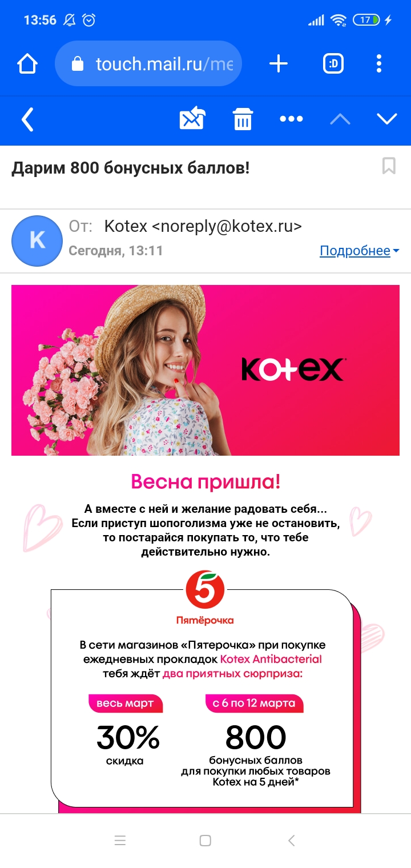
Task: Mark email as spam icon
Action: tap(192, 119)
